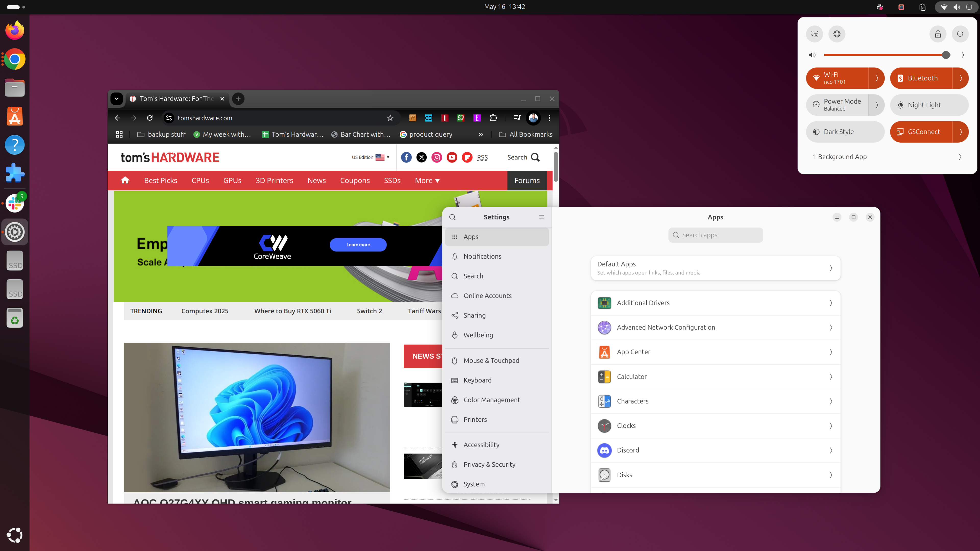The image size is (980, 551).
Task: Select Mouse & Touchpad settings
Action: 497,360
